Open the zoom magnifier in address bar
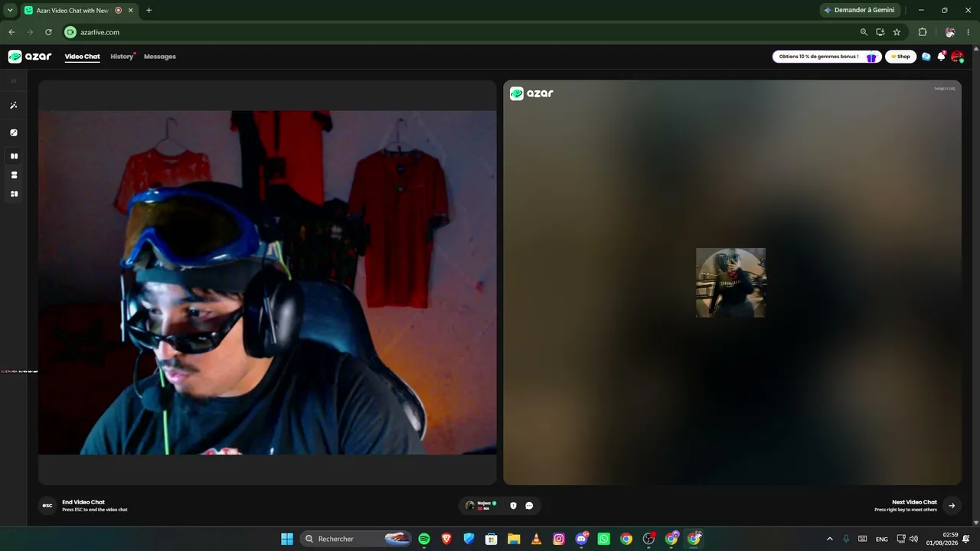 point(864,32)
